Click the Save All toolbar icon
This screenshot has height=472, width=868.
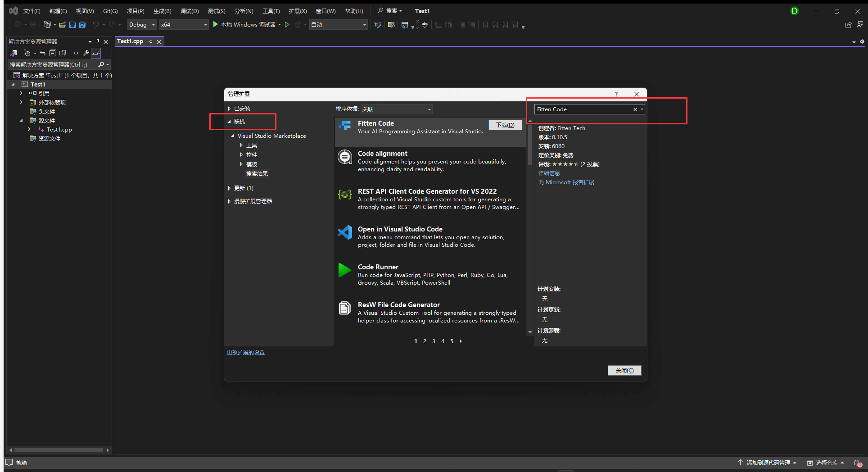pyautogui.click(x=82, y=25)
